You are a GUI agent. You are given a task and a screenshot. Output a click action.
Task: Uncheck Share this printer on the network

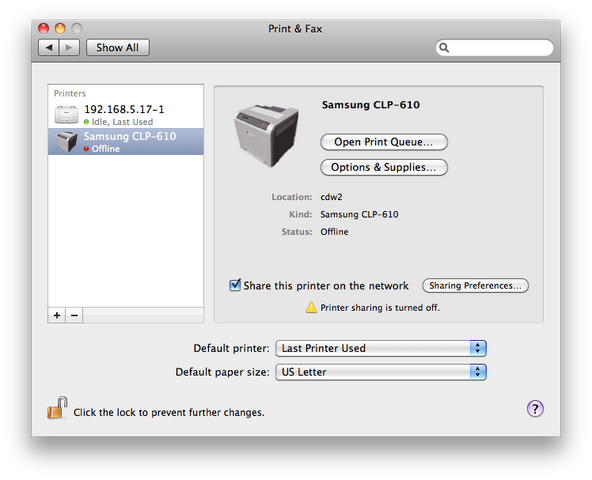[235, 285]
